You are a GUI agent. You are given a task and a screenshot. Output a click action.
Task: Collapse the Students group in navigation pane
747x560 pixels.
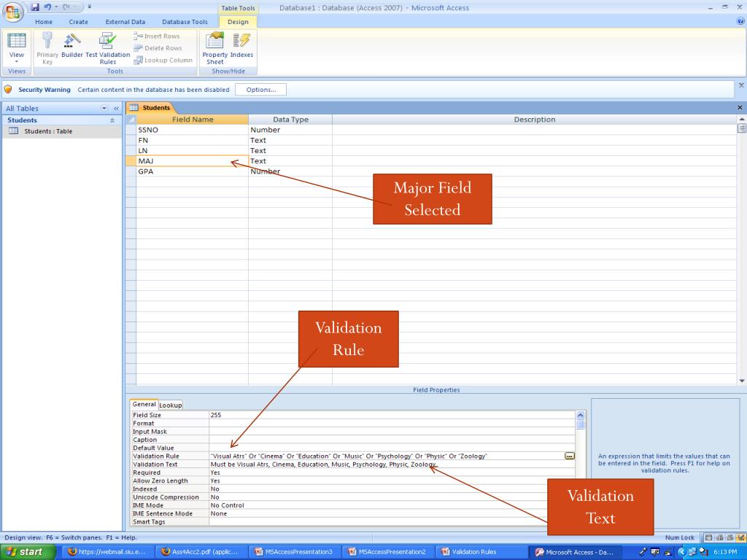[x=112, y=120]
